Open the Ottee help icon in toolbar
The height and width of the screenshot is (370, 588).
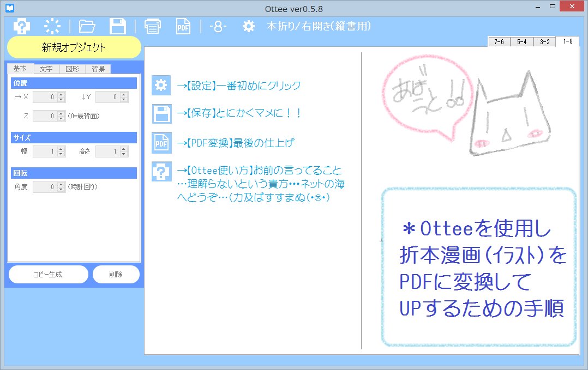click(x=22, y=27)
